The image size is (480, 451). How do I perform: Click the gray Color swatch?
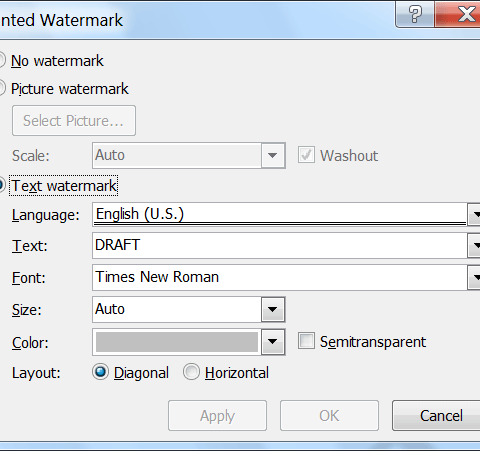pos(177,342)
